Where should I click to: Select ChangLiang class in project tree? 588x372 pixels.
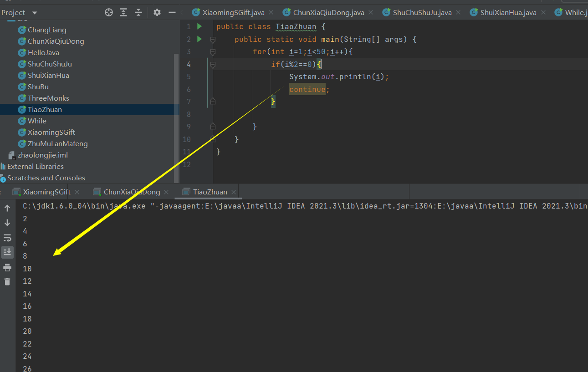[47, 30]
